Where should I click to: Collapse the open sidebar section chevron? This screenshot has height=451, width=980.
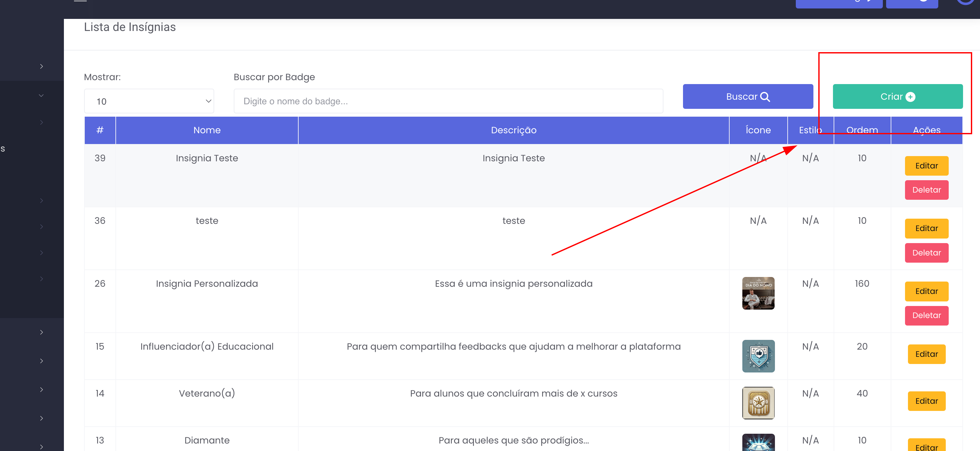[x=41, y=95]
